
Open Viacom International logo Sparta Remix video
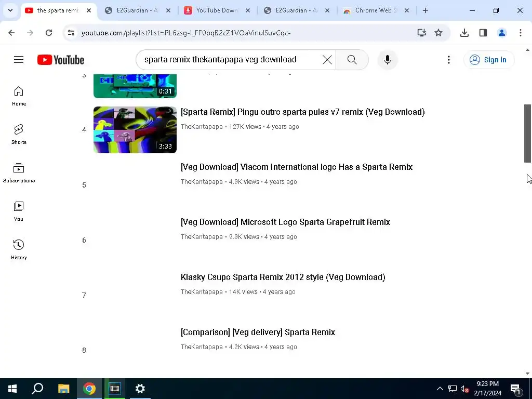pos(297,167)
